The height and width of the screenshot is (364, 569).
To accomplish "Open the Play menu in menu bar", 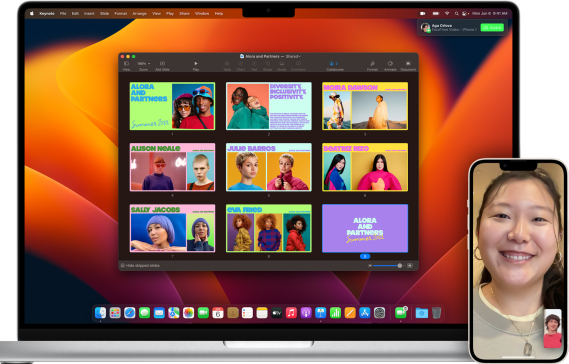I will (x=170, y=13).
